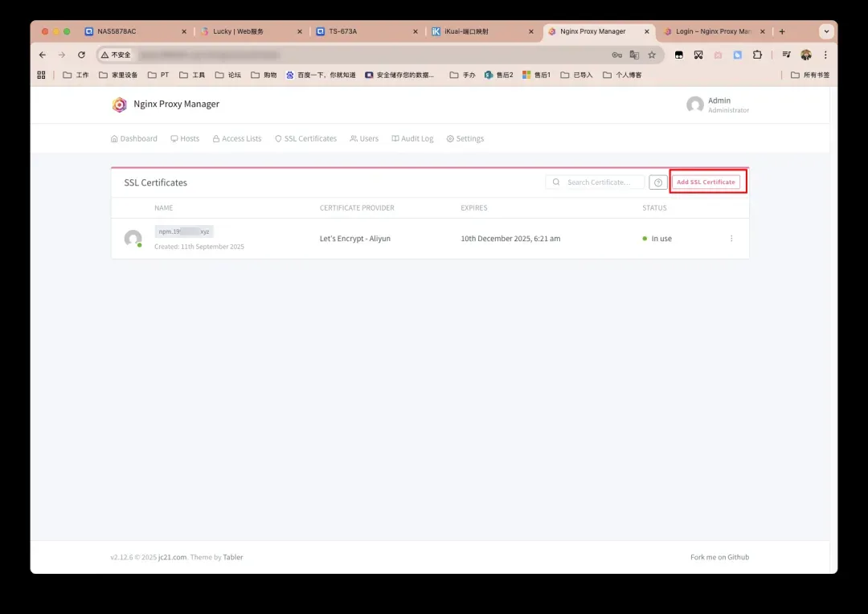Screen dimensions: 868x614
Task: Open the tab search dropdown arrow
Action: (826, 31)
